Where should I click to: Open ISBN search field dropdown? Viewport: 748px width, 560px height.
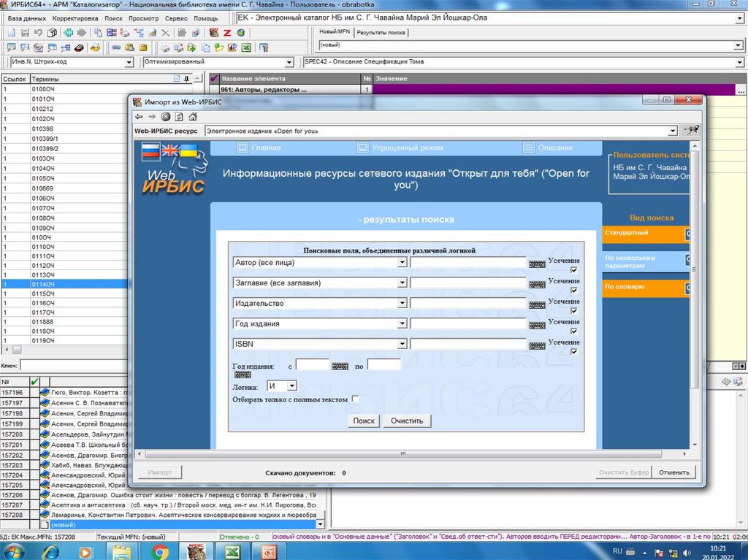point(402,345)
